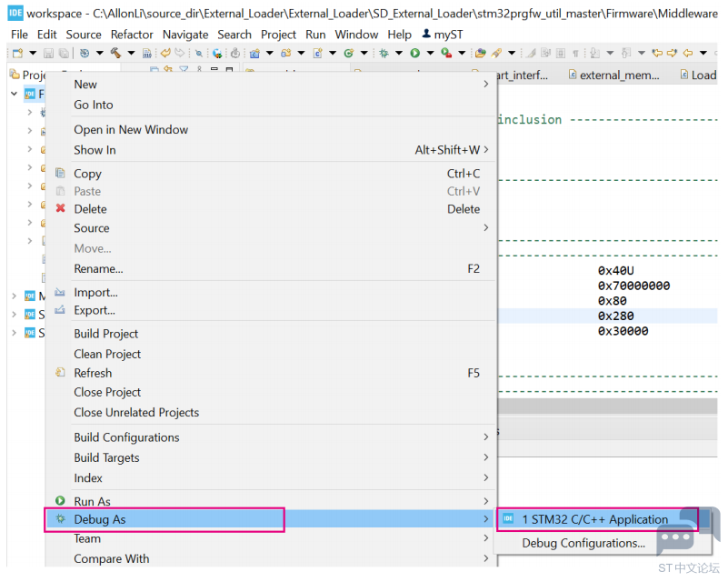This screenshot has height=582, width=728.
Task: Open dropdown beside green Run icon
Action: [431, 53]
